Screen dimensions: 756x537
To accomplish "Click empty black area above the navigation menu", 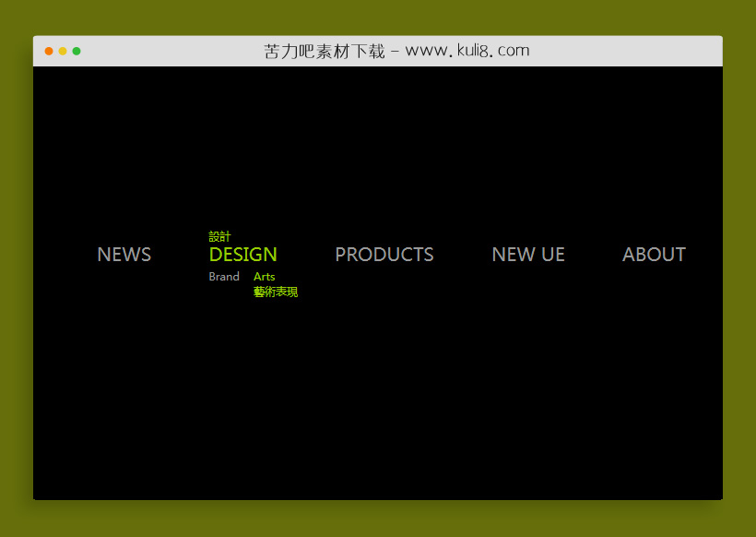I will pos(378,148).
